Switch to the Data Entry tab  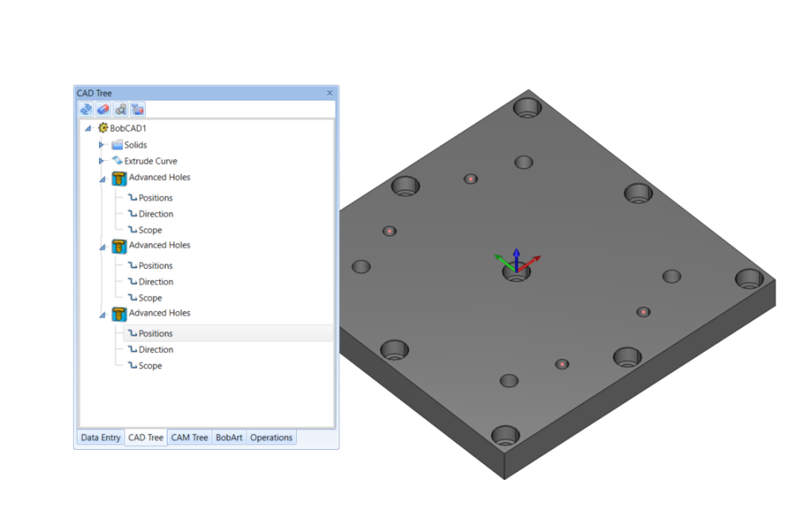pyautogui.click(x=100, y=437)
